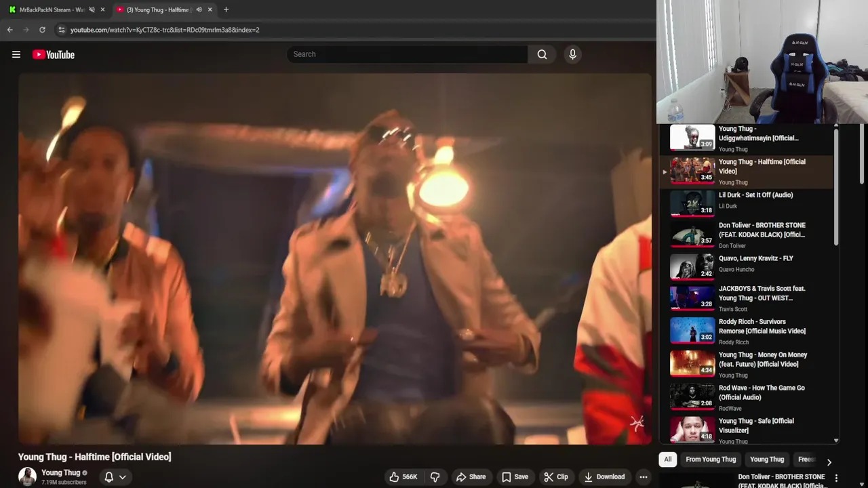Screen dimensions: 868x488
Task: Select the All filter chip
Action: (x=668, y=459)
